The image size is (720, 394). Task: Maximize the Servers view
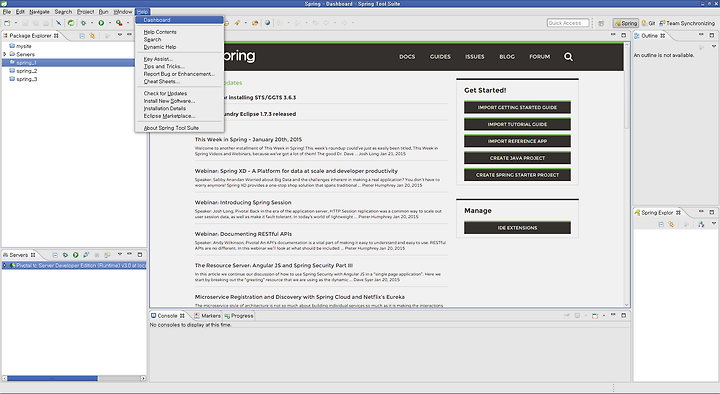coord(140,254)
